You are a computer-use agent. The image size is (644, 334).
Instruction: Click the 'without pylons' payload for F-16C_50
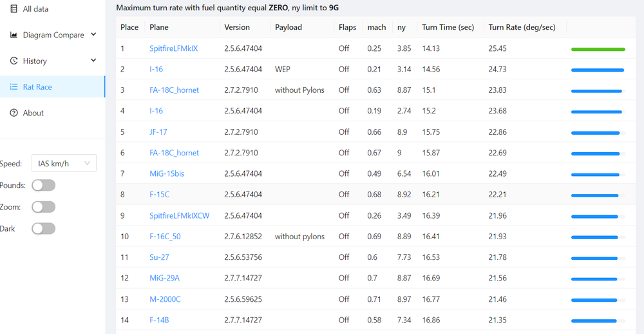pos(299,237)
